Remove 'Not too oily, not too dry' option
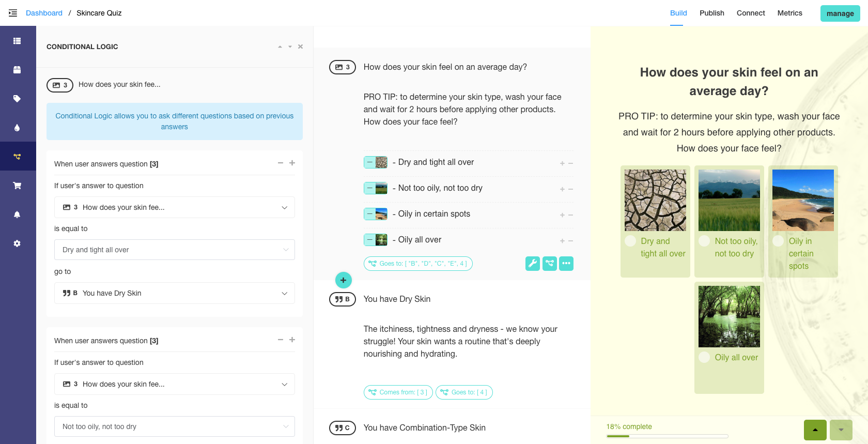This screenshot has width=868, height=444. (571, 189)
